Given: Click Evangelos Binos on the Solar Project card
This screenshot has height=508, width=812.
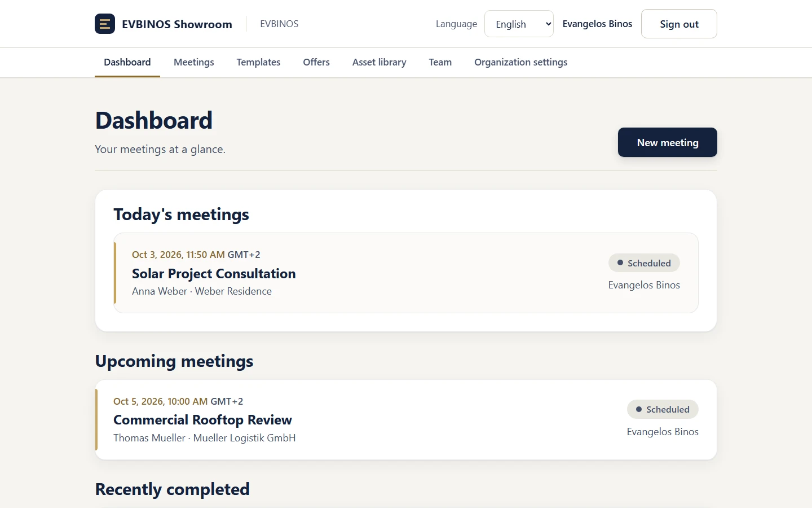Looking at the screenshot, I should [x=644, y=285].
